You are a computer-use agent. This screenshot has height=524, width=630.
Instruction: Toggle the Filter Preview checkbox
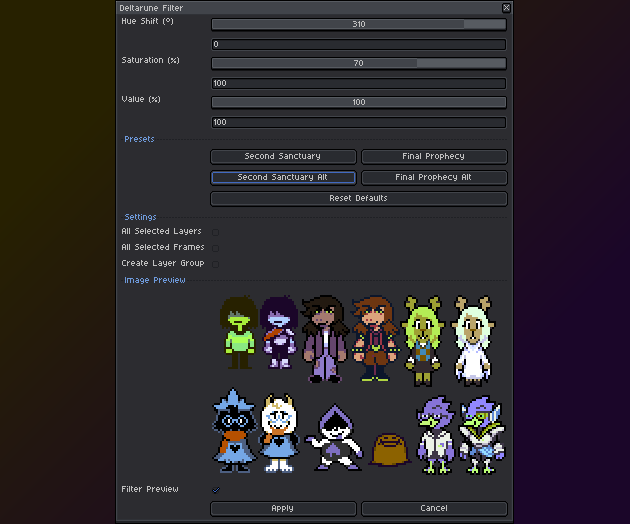coord(216,490)
